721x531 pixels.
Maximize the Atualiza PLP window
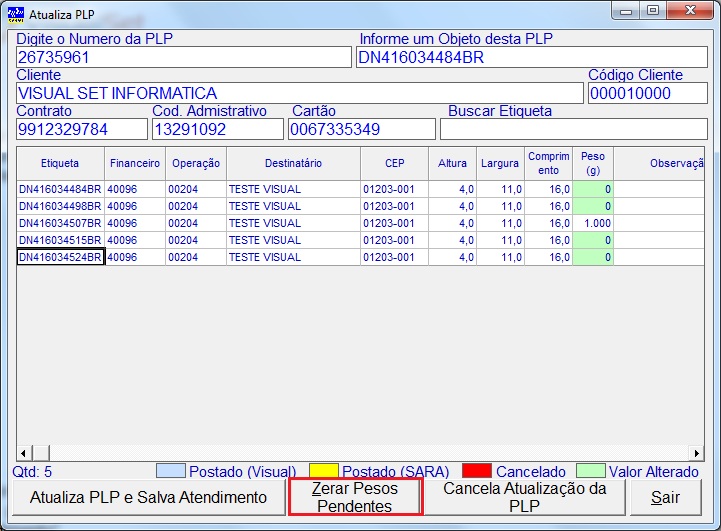coord(653,11)
